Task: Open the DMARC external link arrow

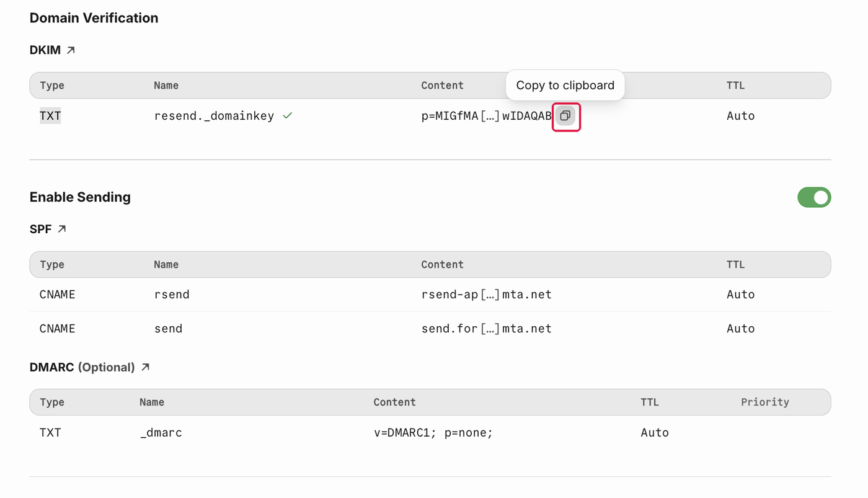Action: [x=145, y=367]
